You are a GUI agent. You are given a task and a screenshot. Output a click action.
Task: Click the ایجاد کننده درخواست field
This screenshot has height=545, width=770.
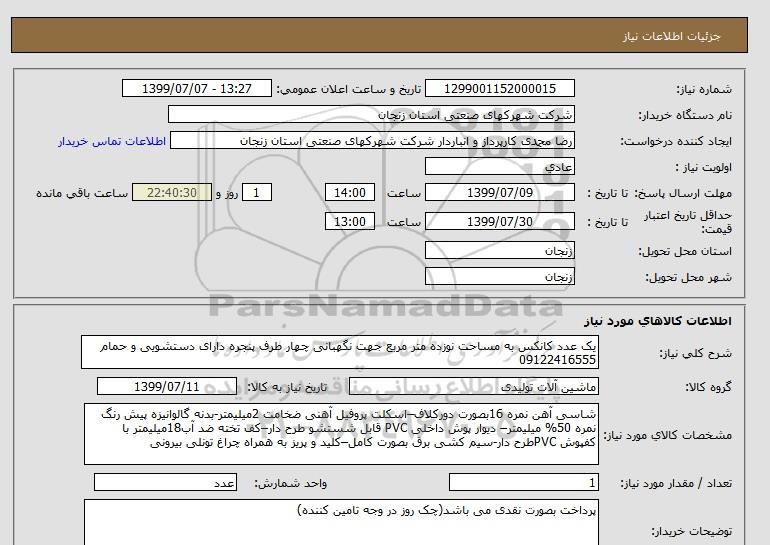[x=372, y=141]
